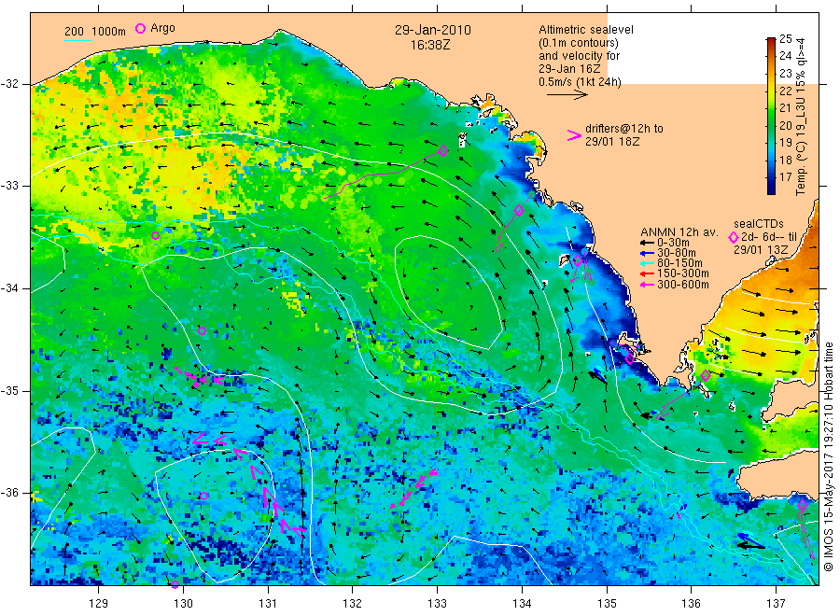This screenshot has height=616, width=840.
Task: Click the drifters@12h to label
Action: (x=624, y=129)
